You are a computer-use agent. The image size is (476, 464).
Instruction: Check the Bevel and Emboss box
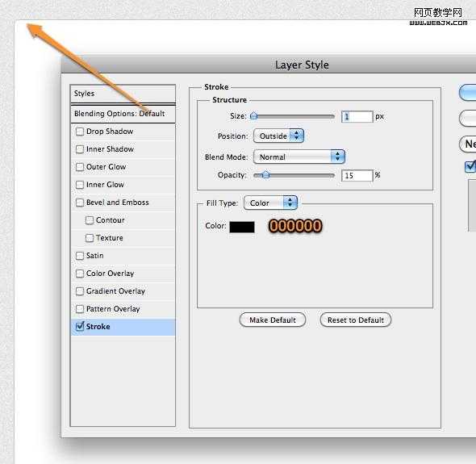(80, 203)
